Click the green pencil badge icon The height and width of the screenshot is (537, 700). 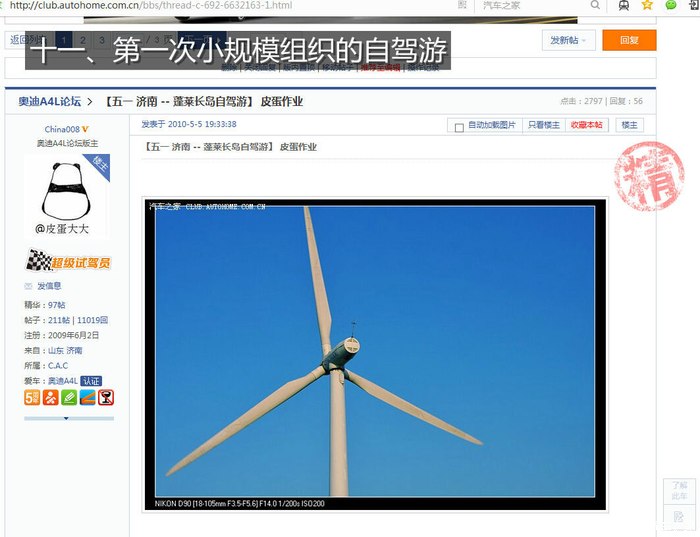[x=69, y=397]
